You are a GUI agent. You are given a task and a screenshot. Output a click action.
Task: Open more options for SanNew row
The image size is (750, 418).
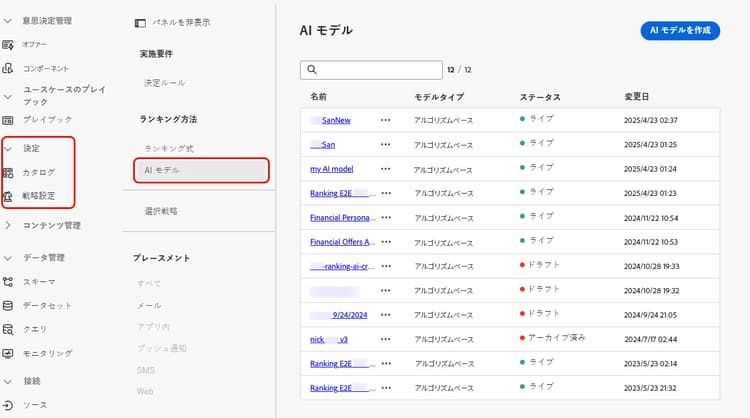(386, 120)
